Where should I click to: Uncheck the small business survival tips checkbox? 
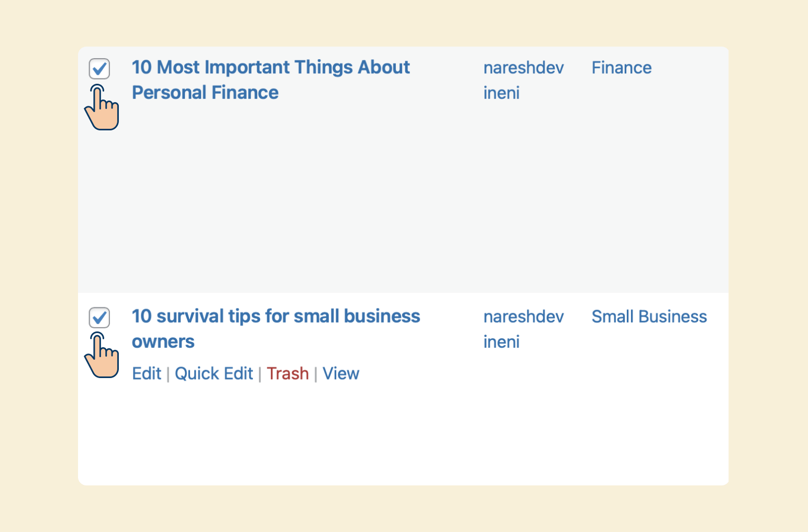point(99,317)
